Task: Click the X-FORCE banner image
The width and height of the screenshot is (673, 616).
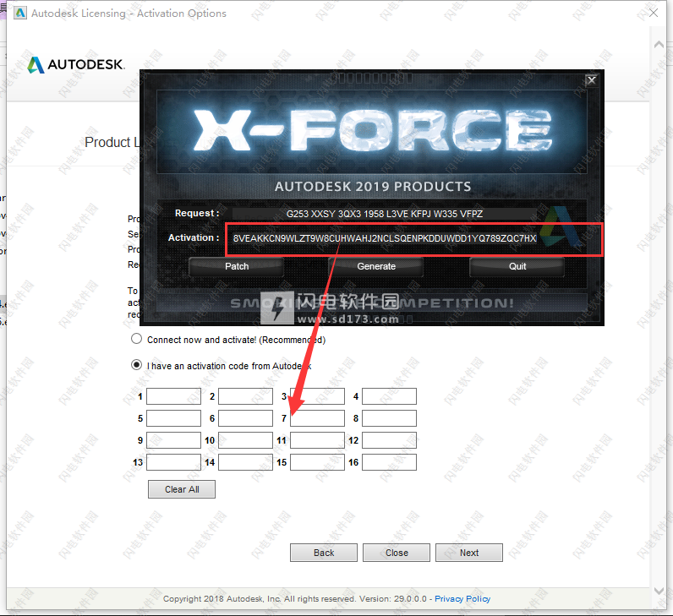Action: (x=372, y=131)
